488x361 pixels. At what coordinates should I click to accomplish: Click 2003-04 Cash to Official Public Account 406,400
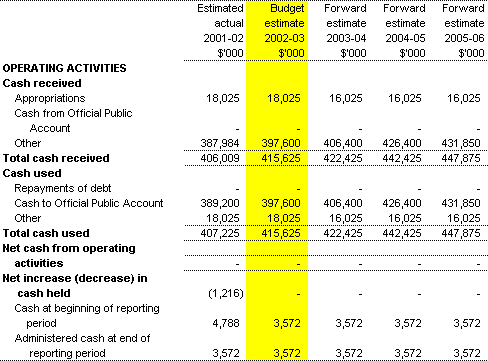[343, 203]
